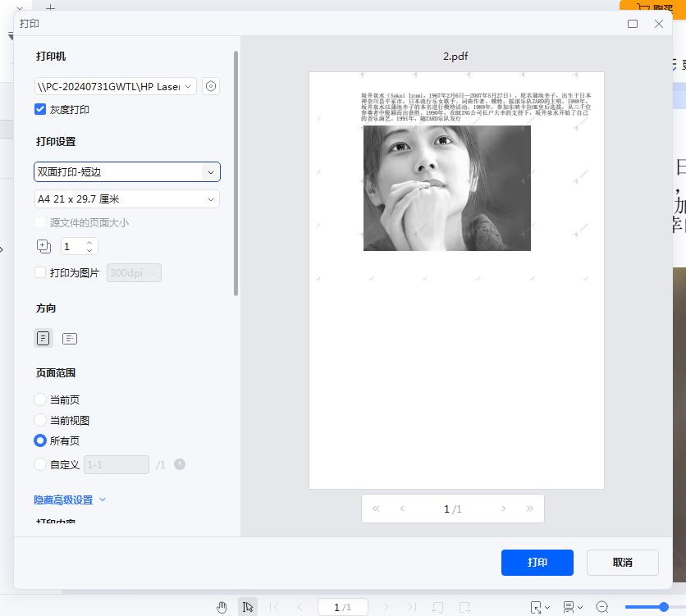The height and width of the screenshot is (616, 686).
Task: Choose landscape orientation under 方向
Action: pyautogui.click(x=70, y=338)
